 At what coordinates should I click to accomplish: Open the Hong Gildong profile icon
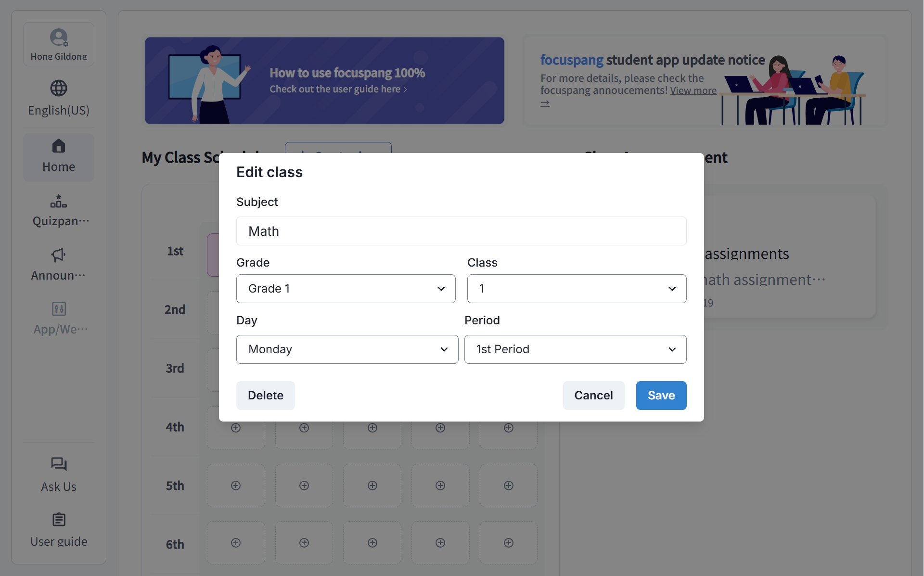pyautogui.click(x=59, y=38)
